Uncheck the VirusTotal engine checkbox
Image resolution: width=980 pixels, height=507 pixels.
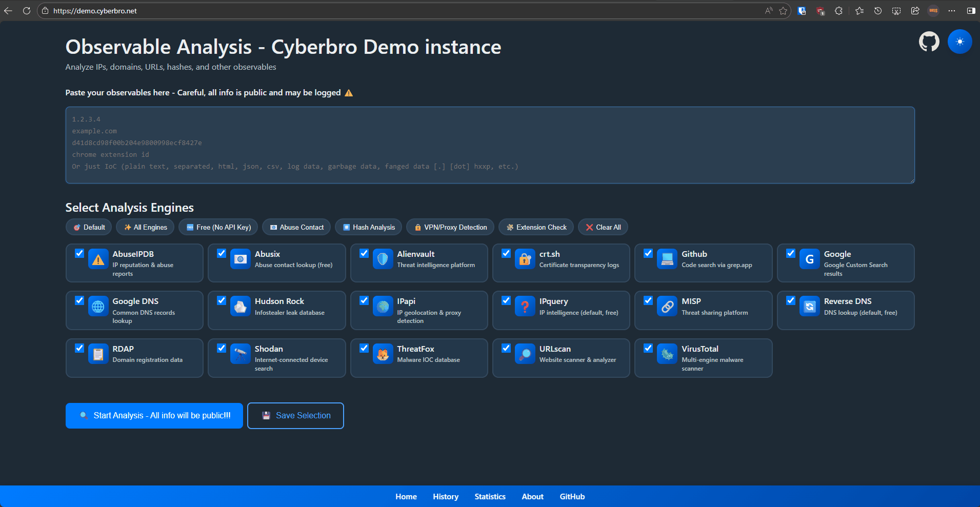pyautogui.click(x=648, y=348)
